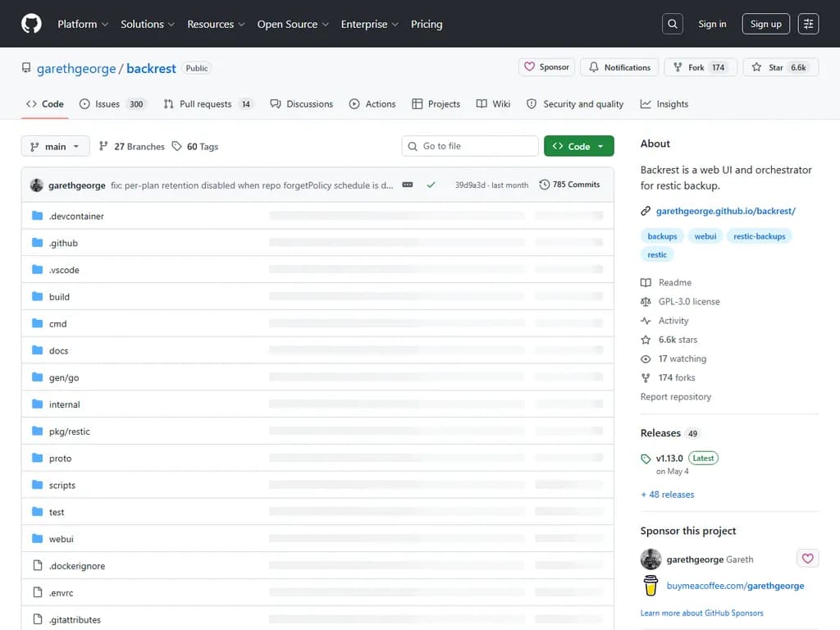The height and width of the screenshot is (630, 840).
Task: Open the Insights tab
Action: pyautogui.click(x=664, y=104)
